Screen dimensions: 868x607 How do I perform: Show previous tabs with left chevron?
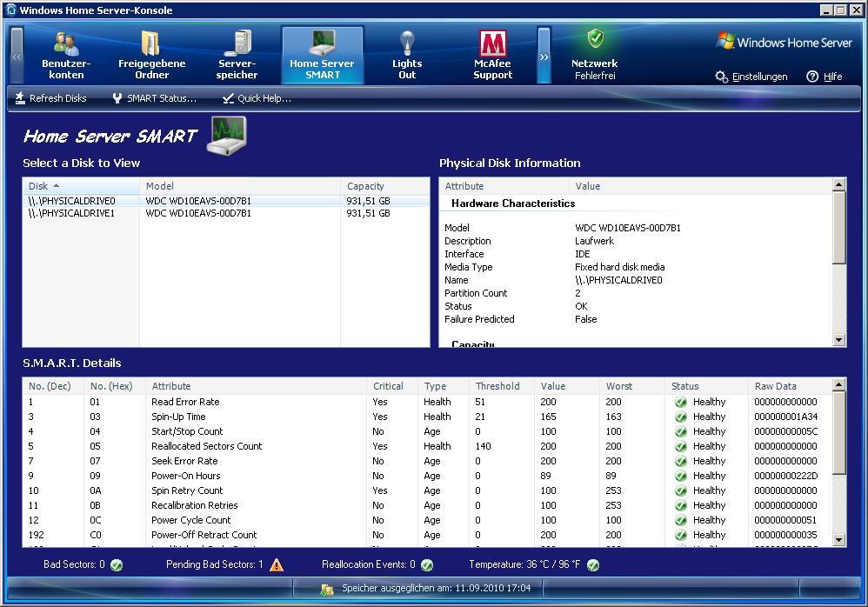tap(17, 56)
